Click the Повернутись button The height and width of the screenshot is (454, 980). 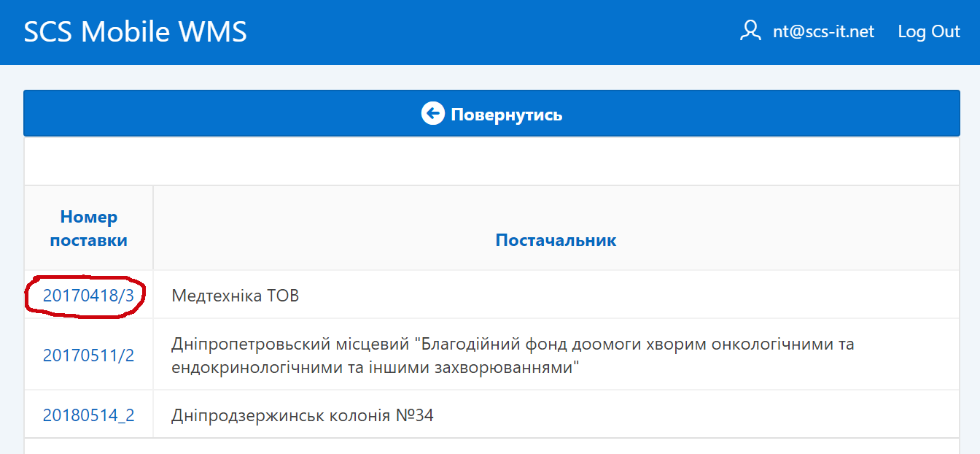[x=491, y=113]
